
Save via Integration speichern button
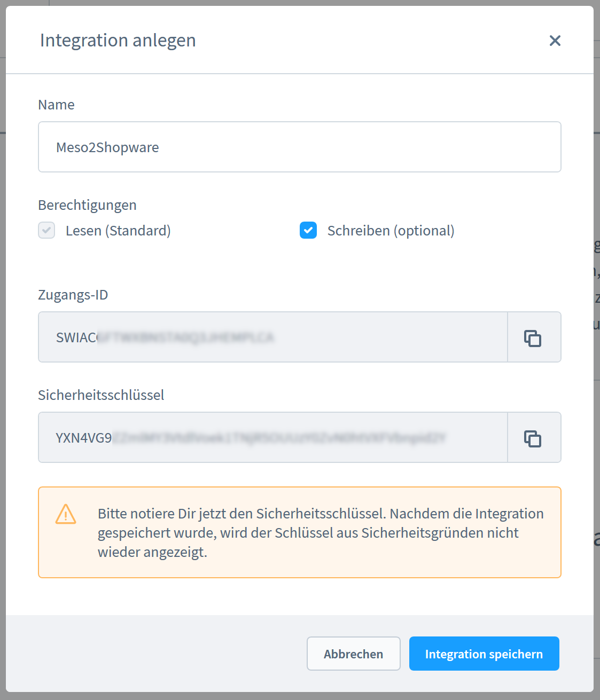pyautogui.click(x=484, y=654)
